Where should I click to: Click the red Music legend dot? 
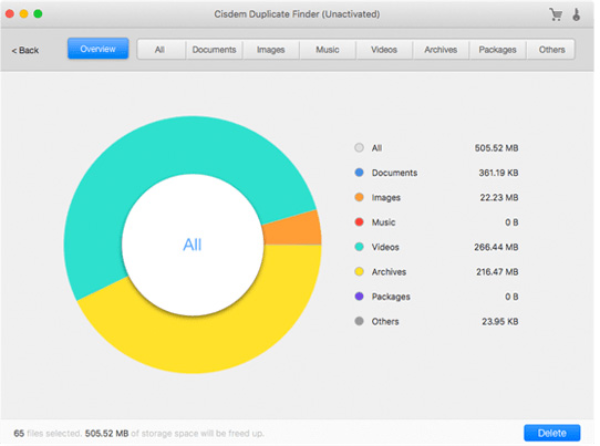click(358, 222)
